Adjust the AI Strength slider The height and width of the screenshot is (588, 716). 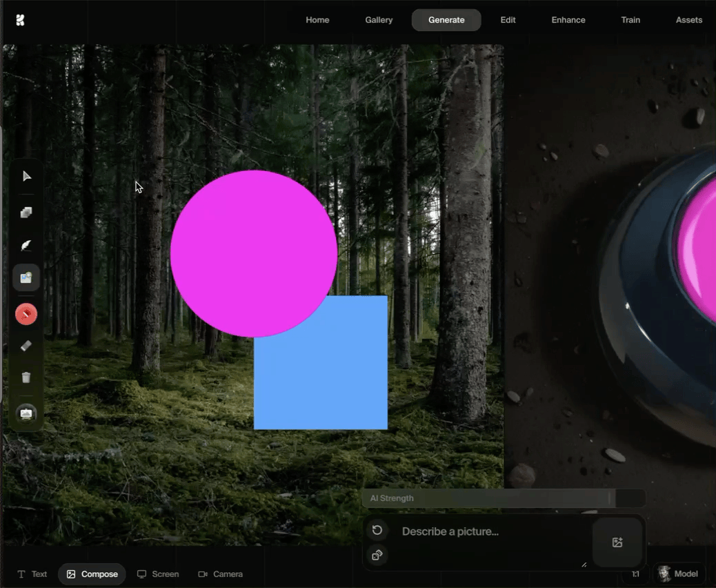point(504,498)
